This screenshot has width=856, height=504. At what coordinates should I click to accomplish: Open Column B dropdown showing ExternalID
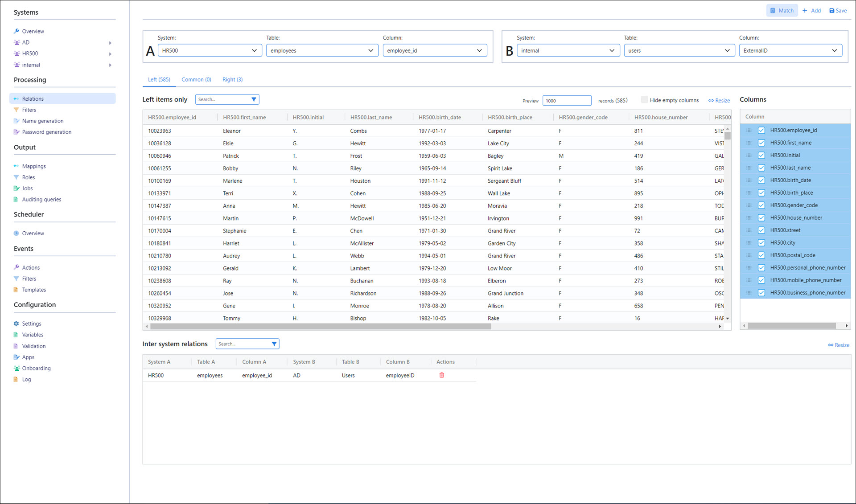tap(790, 50)
